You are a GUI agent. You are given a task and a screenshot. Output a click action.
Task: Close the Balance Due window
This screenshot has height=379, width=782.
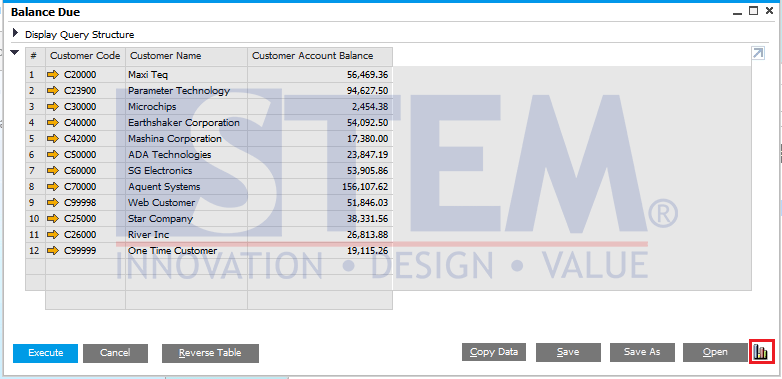tap(770, 10)
